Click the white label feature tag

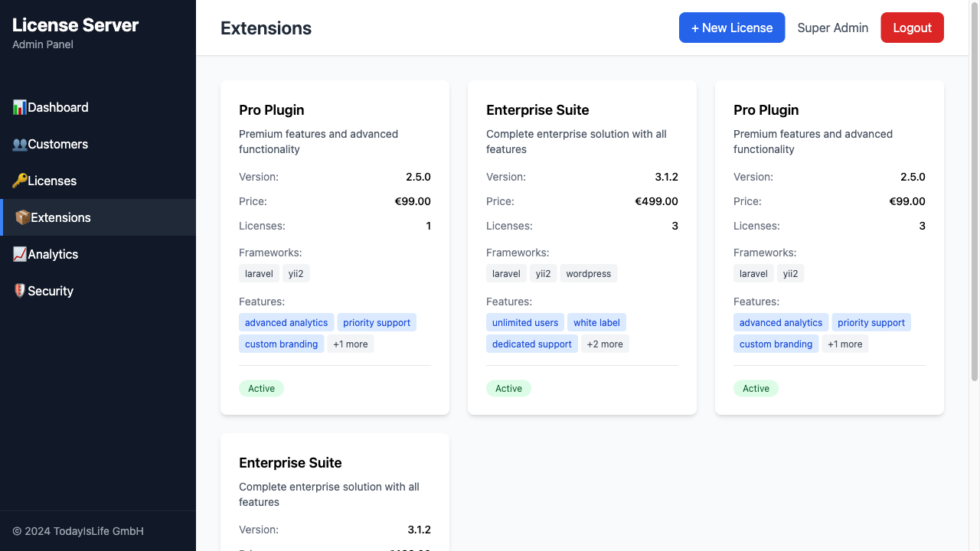click(596, 322)
